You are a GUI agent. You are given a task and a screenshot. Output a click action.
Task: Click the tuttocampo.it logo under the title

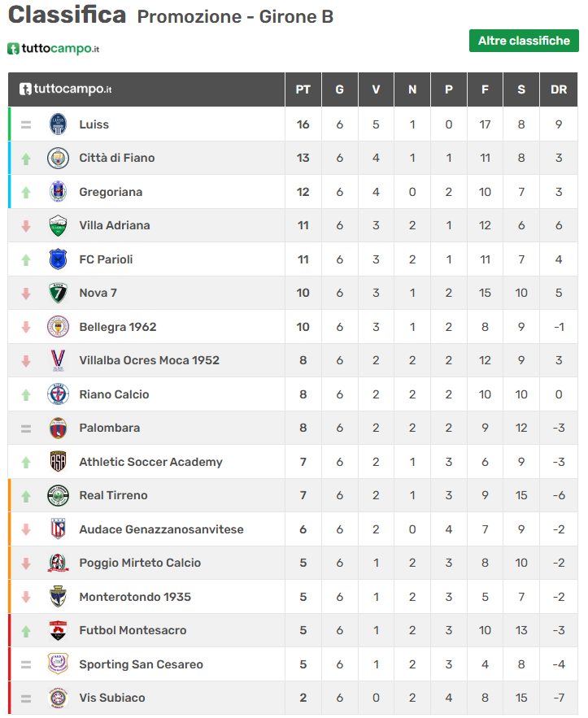point(54,49)
